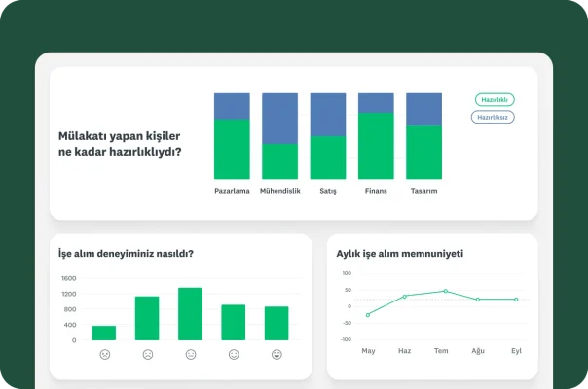This screenshot has height=389, width=588.
Task: Select the Satış bar green segment
Action: 328,158
